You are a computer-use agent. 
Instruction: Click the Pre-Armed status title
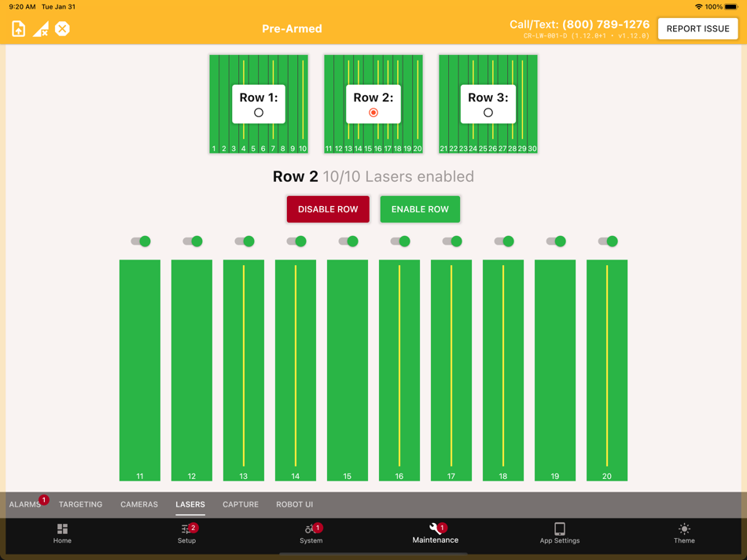[x=292, y=28]
